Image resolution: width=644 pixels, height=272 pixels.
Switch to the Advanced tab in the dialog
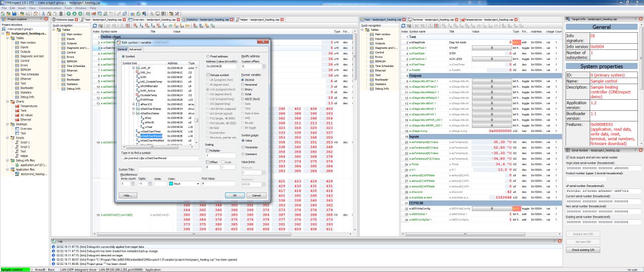135,49
